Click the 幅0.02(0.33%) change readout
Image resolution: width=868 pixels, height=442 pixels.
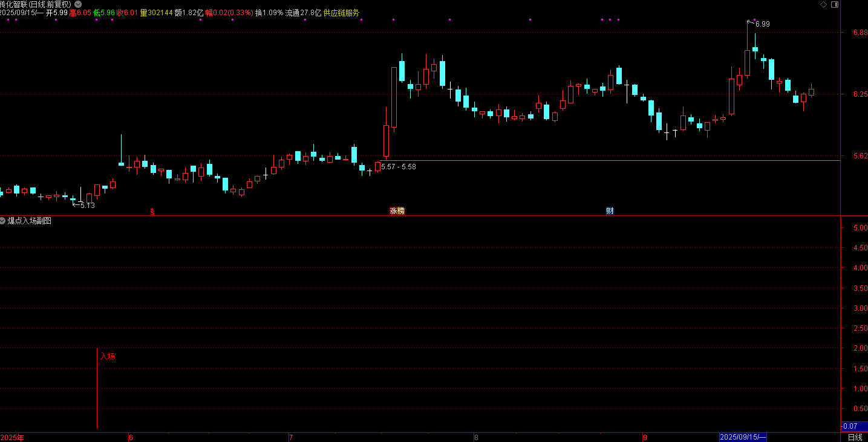point(229,13)
